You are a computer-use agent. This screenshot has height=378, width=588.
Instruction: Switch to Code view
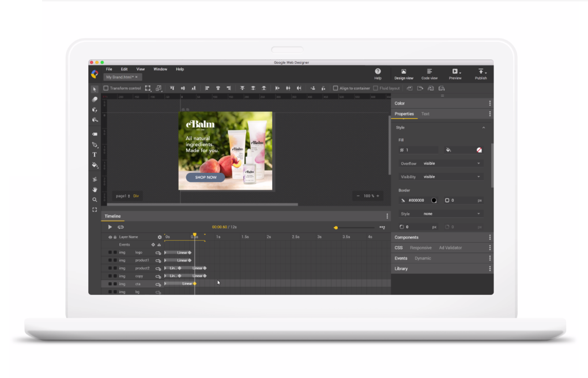point(429,74)
